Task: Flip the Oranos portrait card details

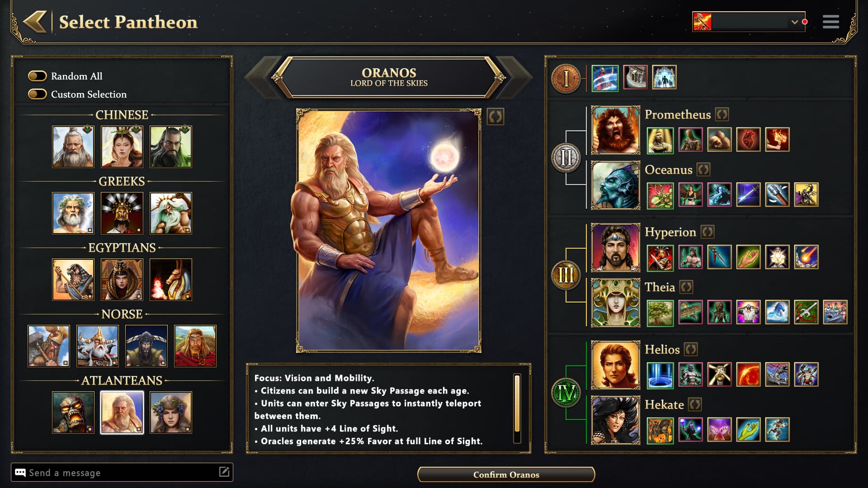Action: pyautogui.click(x=495, y=117)
